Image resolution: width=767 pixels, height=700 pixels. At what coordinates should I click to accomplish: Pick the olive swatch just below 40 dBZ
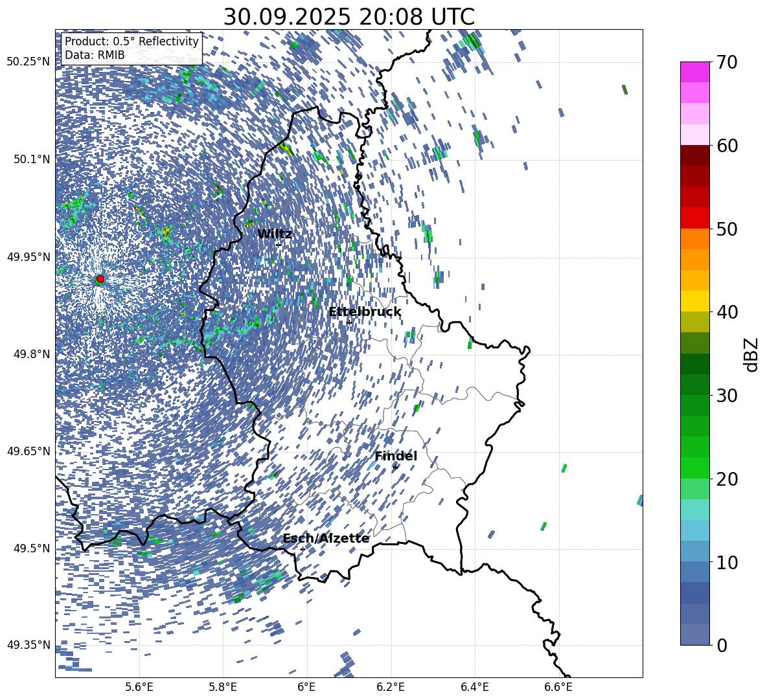(x=694, y=322)
